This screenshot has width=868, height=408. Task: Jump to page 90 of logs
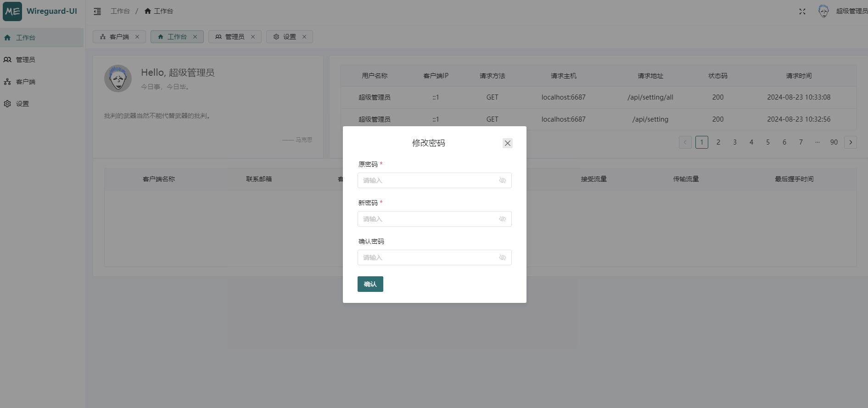[834, 142]
